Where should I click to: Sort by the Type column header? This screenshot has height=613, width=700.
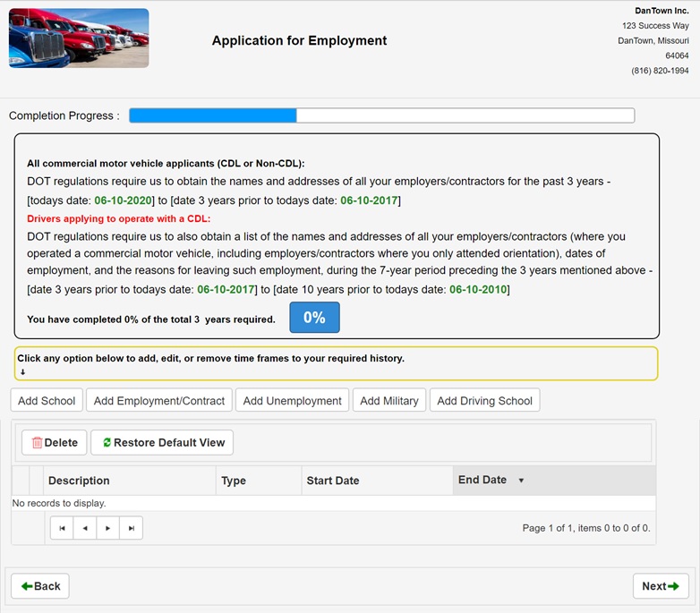(x=234, y=481)
